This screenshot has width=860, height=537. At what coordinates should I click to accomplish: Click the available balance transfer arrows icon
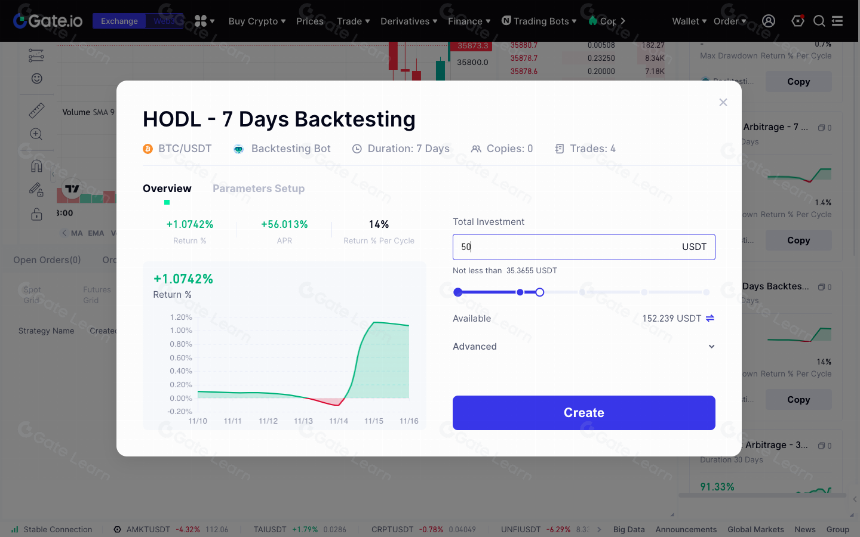pos(710,318)
